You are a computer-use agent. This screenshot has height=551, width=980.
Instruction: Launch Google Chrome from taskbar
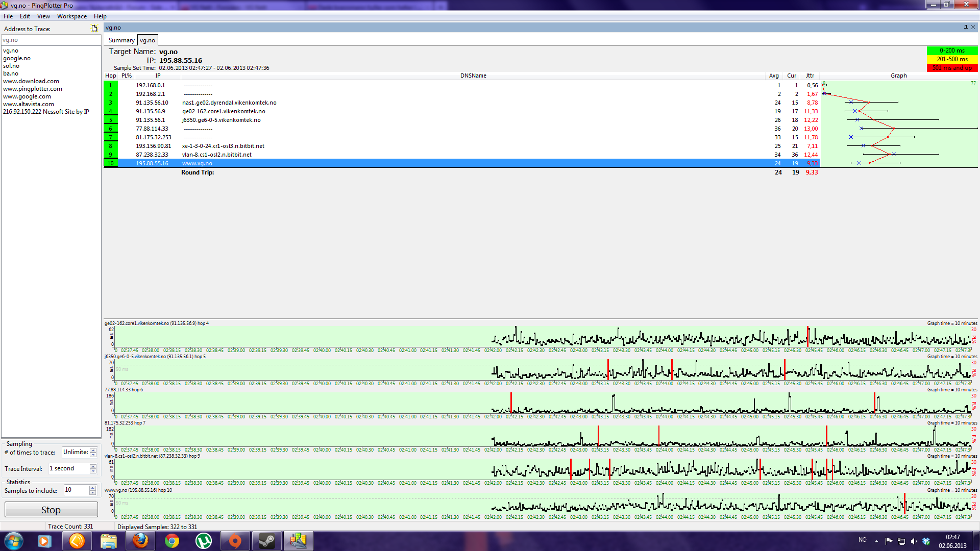click(172, 541)
